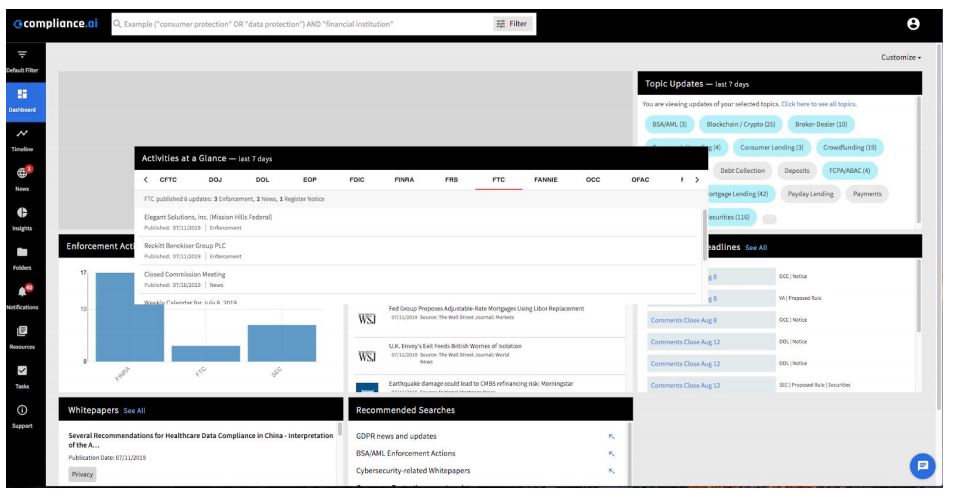The image size is (954, 499).
Task: Toggle the Deposits topic chip
Action: [796, 170]
